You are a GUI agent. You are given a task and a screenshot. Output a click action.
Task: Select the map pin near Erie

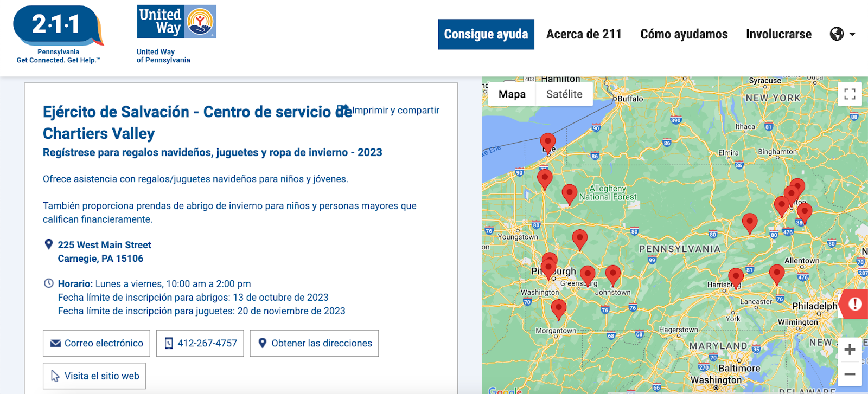click(x=548, y=143)
